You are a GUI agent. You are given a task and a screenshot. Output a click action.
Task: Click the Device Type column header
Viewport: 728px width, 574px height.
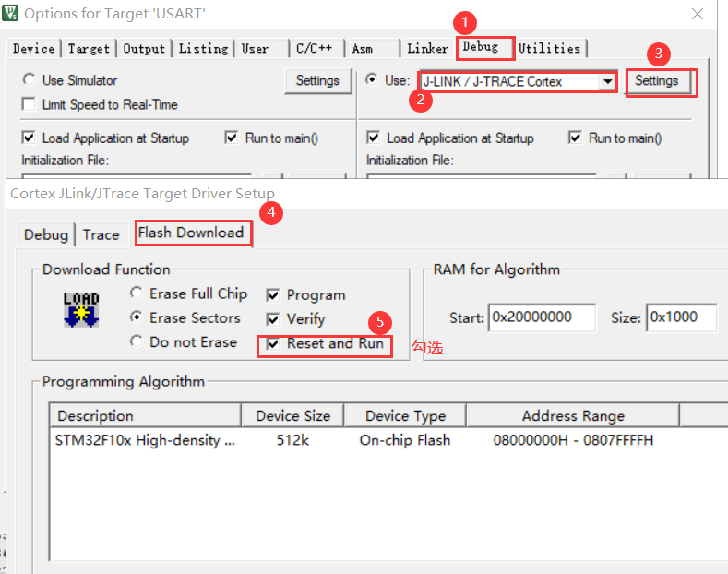pos(405,415)
